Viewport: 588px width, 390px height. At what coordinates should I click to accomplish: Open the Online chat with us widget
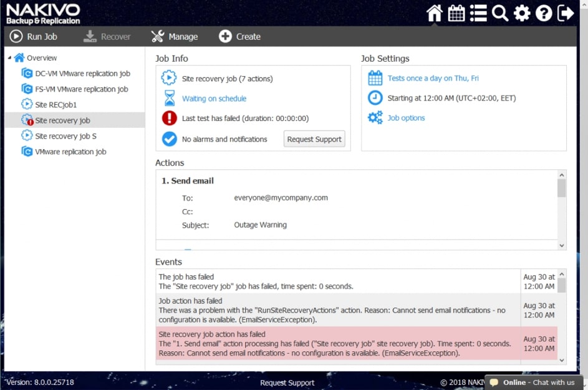[x=533, y=383]
